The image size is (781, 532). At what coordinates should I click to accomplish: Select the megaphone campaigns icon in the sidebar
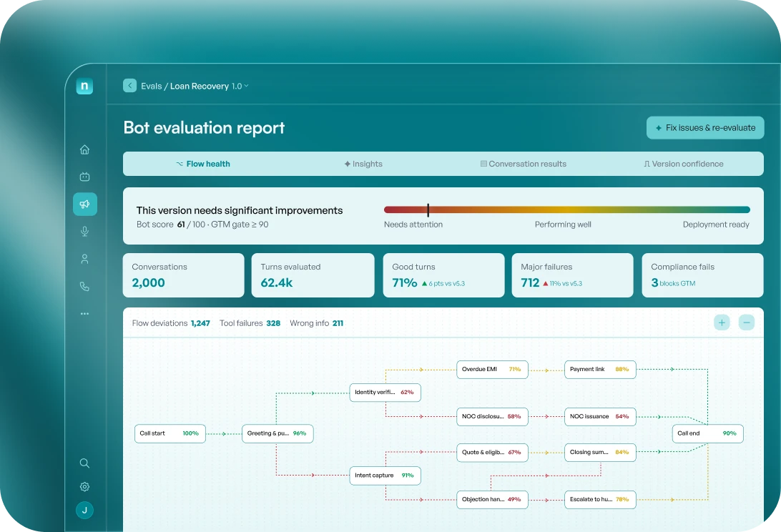click(84, 205)
